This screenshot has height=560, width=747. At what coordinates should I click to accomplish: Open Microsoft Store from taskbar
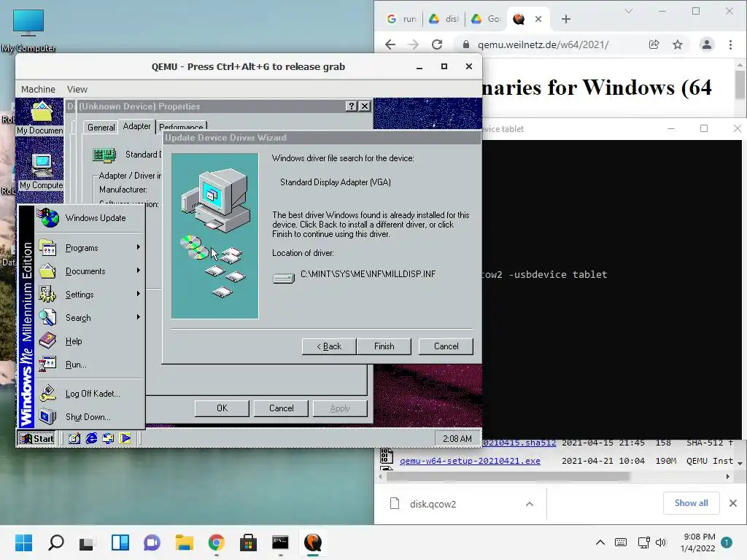coord(248,542)
